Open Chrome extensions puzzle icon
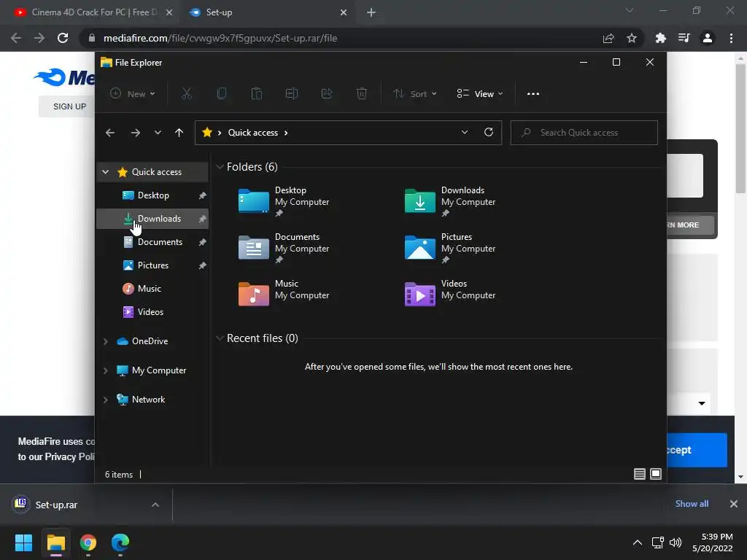Screen dimensions: 747x560 click(x=660, y=38)
